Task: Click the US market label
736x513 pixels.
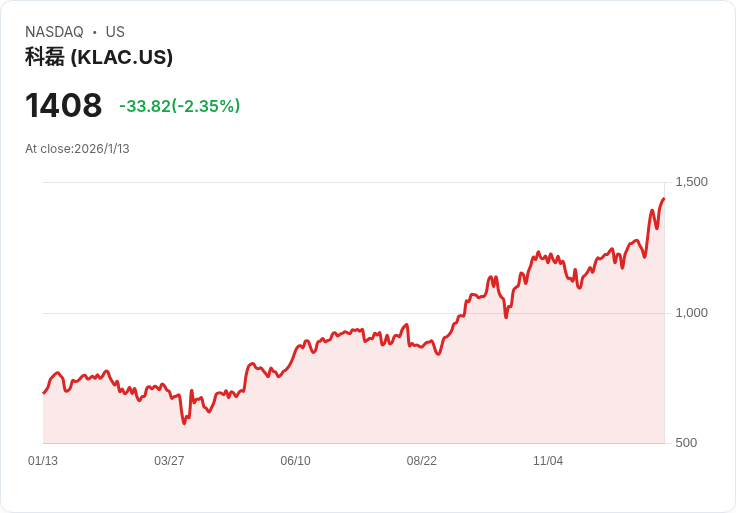Action: pyautogui.click(x=115, y=32)
